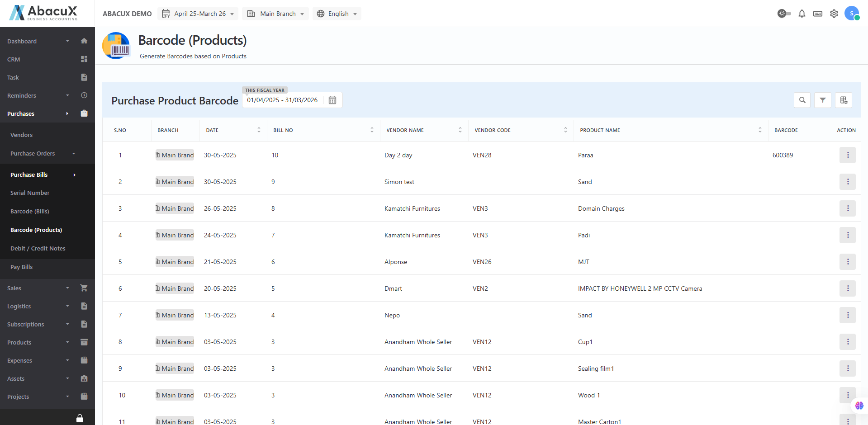The height and width of the screenshot is (425, 868).
Task: Open the English language dropdown
Action: [x=337, y=14]
